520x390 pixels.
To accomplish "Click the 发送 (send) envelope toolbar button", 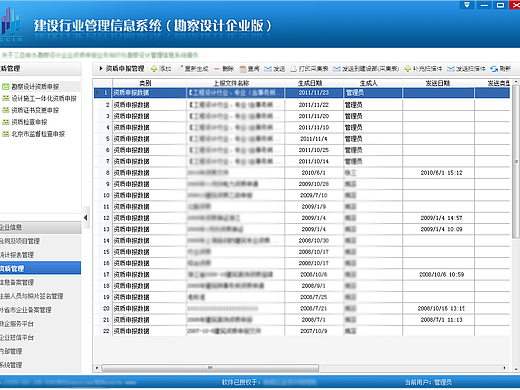I will click(275, 69).
